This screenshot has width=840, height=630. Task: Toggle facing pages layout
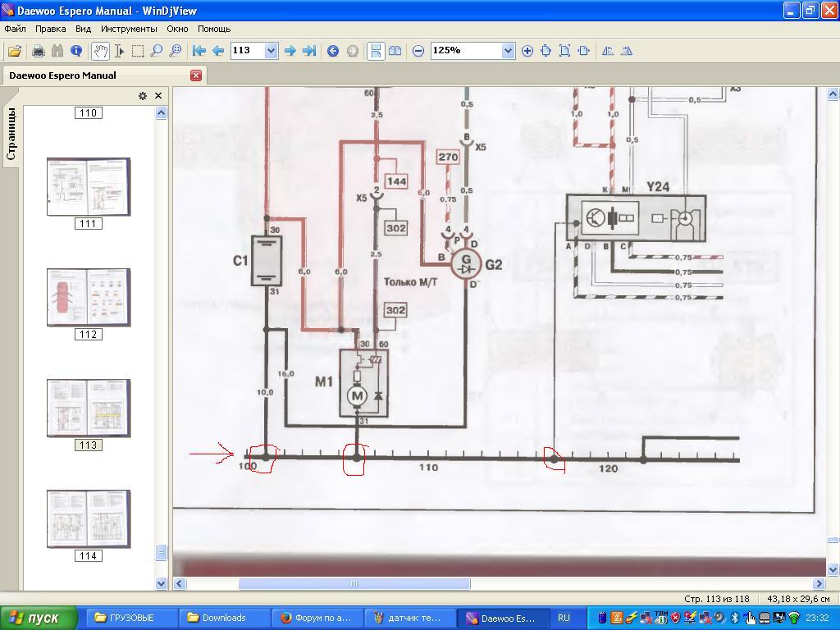tap(395, 51)
